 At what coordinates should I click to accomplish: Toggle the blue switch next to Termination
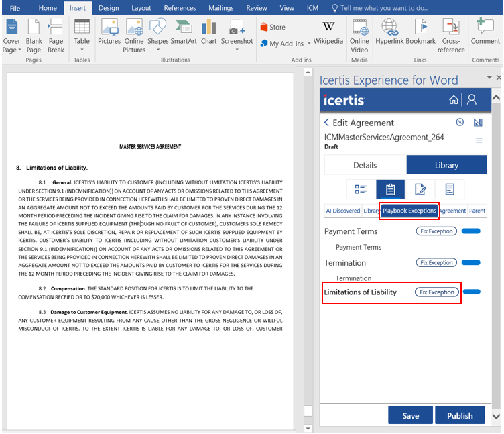[471, 263]
